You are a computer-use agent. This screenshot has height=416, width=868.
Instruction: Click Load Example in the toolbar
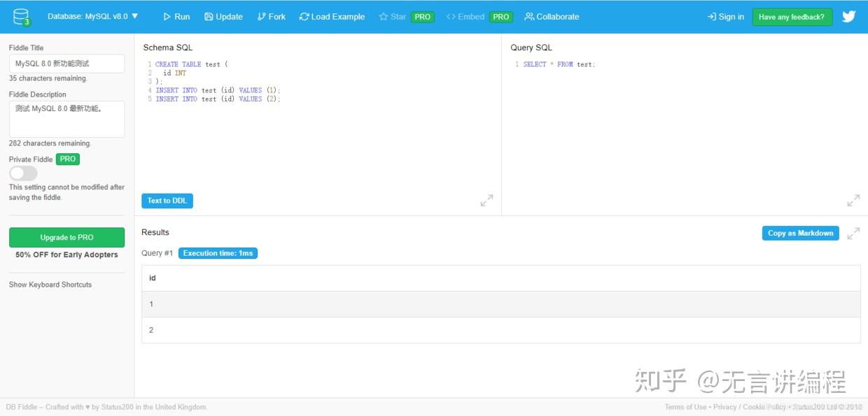[332, 17]
